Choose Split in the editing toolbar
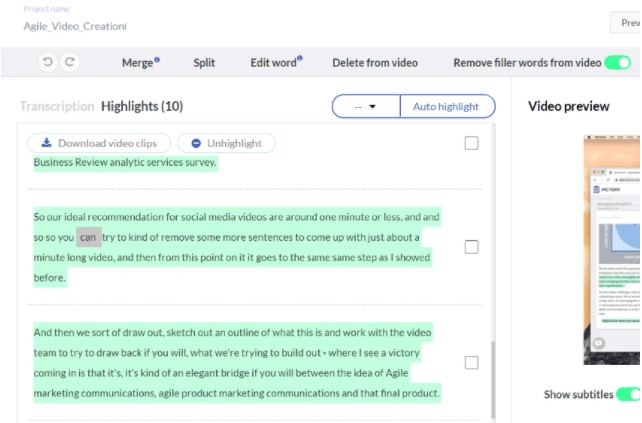642x423 pixels. click(204, 62)
